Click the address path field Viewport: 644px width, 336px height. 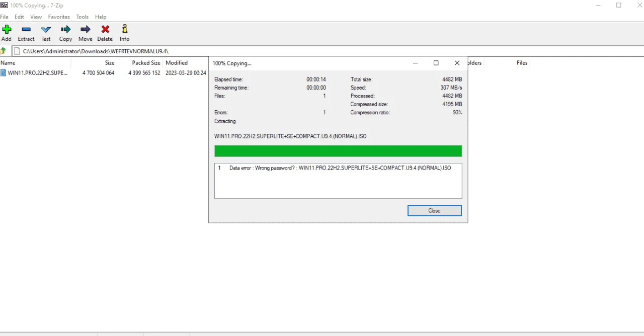[328, 51]
